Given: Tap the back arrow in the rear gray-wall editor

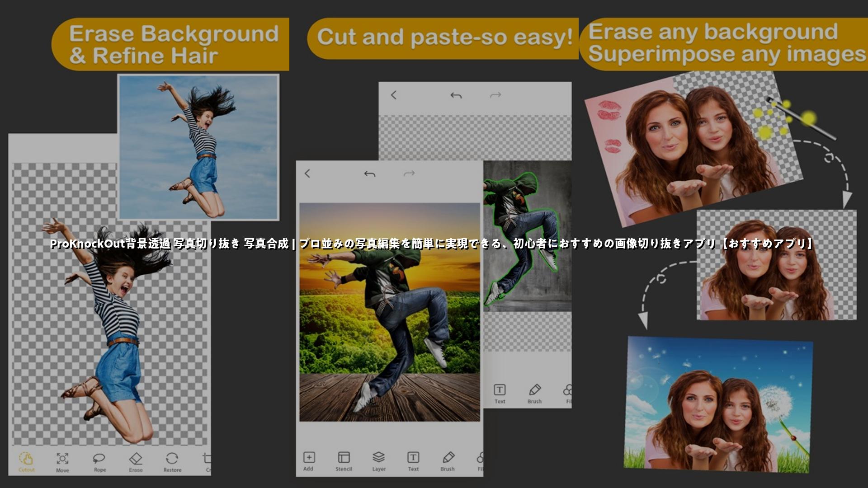Looking at the screenshot, I should (394, 95).
